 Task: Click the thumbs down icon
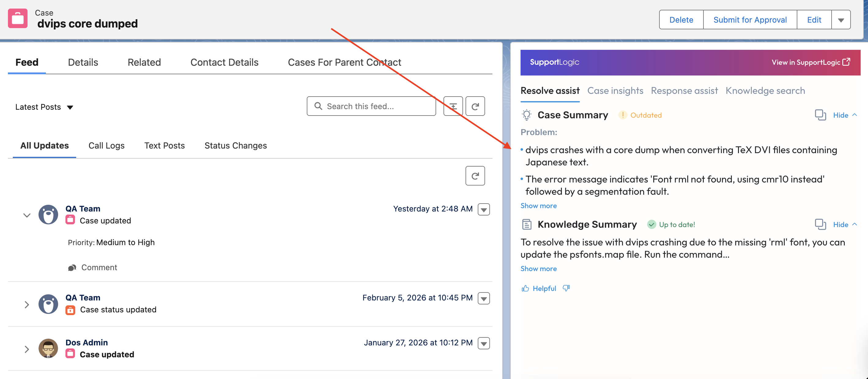click(566, 288)
